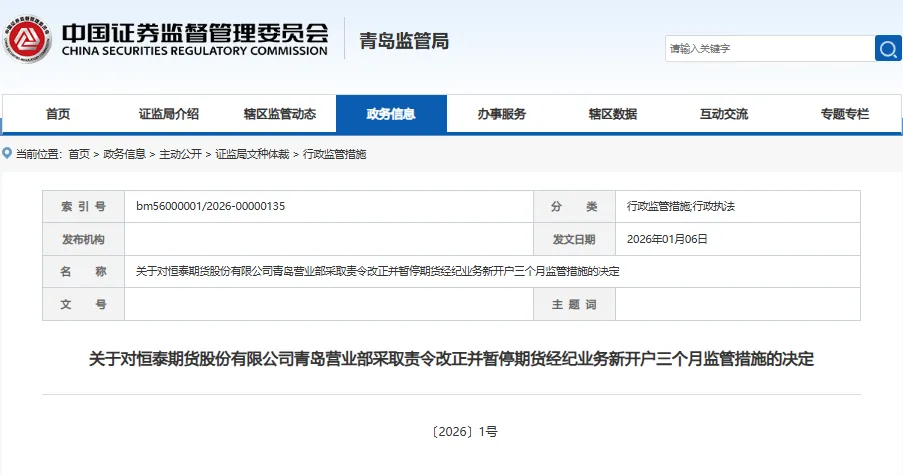Click the 发布机构 label cell
903x475 pixels.
tap(84, 239)
